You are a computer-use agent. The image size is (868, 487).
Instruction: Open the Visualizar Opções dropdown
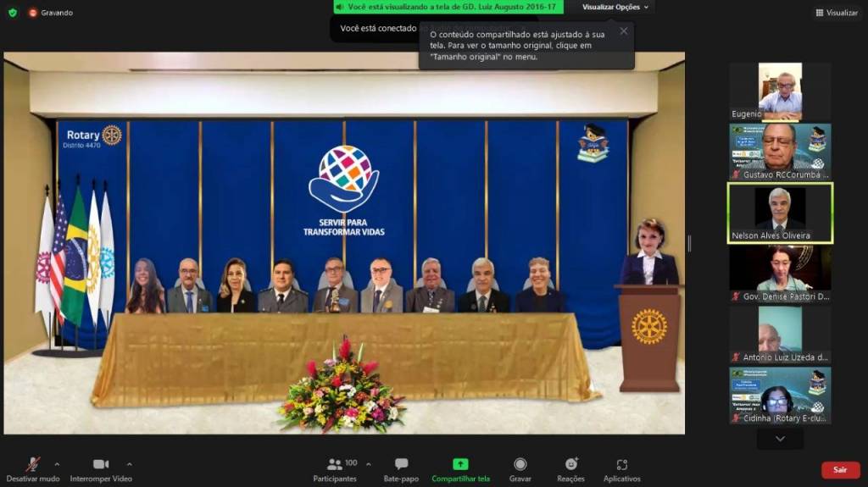(615, 7)
